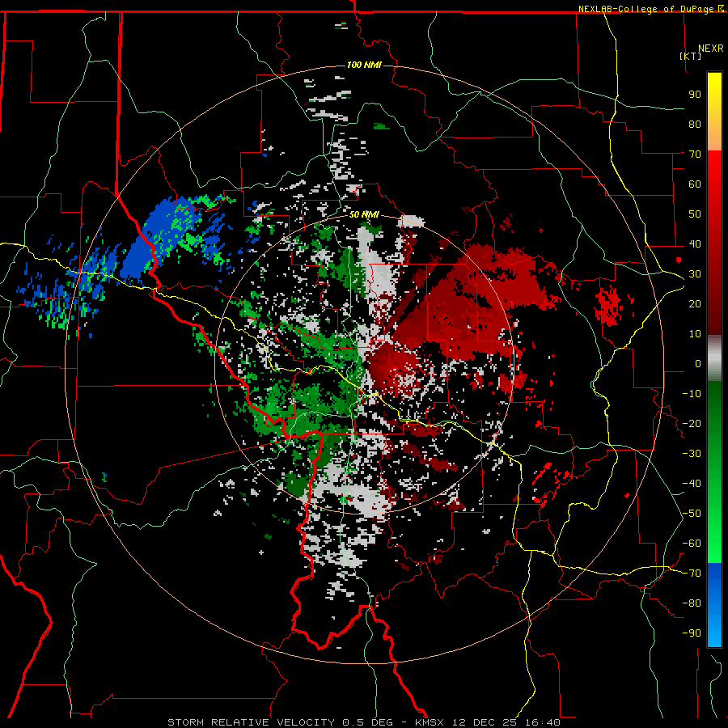Click the 0.5 DEG elevation text
This screenshot has height=728, width=728.
367,722
